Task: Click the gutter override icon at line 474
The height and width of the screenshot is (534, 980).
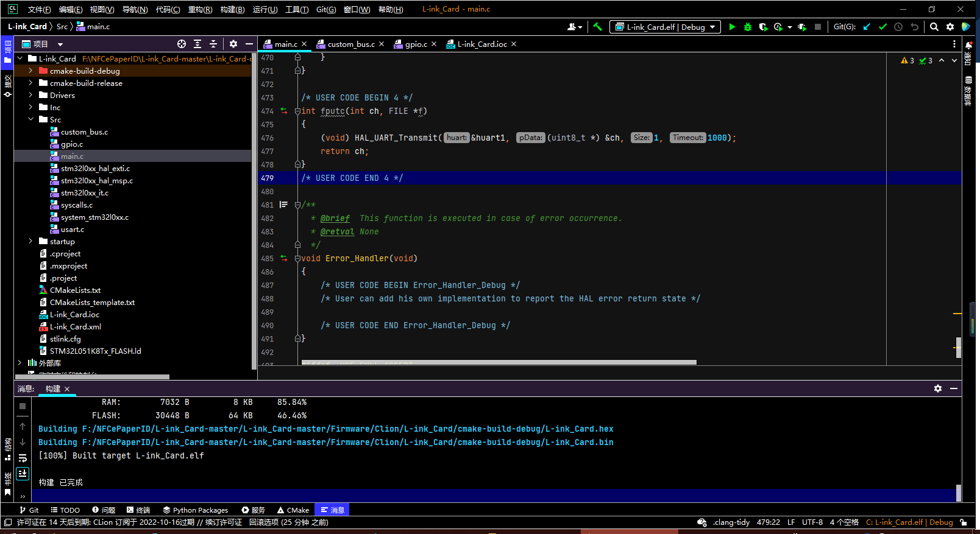Action: (284, 111)
